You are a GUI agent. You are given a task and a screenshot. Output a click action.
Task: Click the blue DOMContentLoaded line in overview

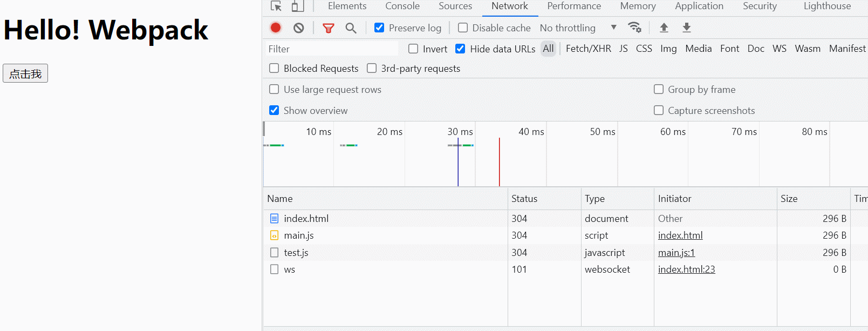click(x=458, y=162)
